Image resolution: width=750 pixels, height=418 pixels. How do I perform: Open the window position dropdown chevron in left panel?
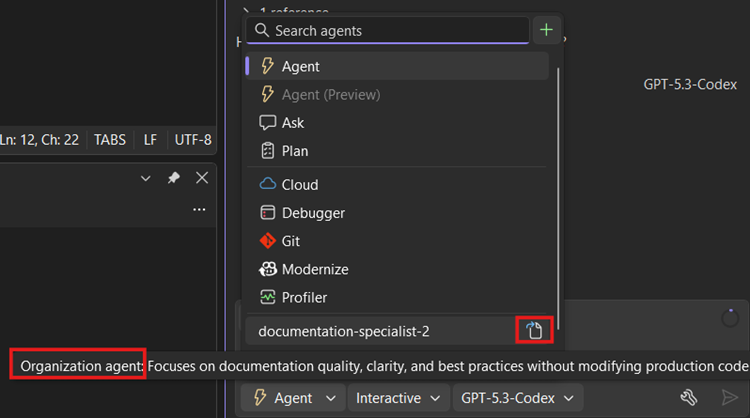coord(145,178)
